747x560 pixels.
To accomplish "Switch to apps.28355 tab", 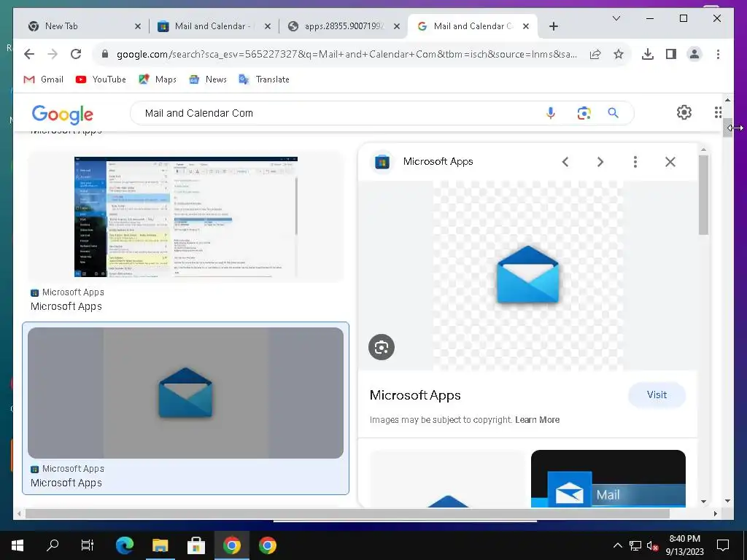I will pos(344,26).
